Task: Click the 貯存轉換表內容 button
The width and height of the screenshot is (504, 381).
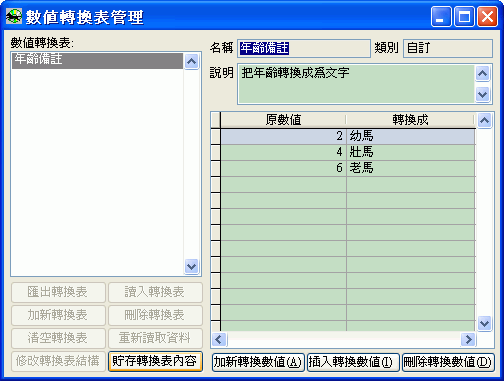Action: (x=155, y=362)
